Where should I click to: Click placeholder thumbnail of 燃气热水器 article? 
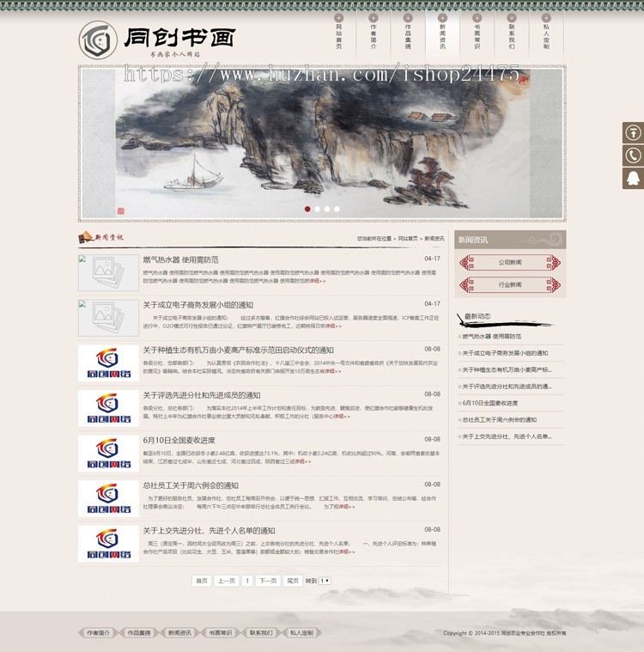(x=108, y=273)
